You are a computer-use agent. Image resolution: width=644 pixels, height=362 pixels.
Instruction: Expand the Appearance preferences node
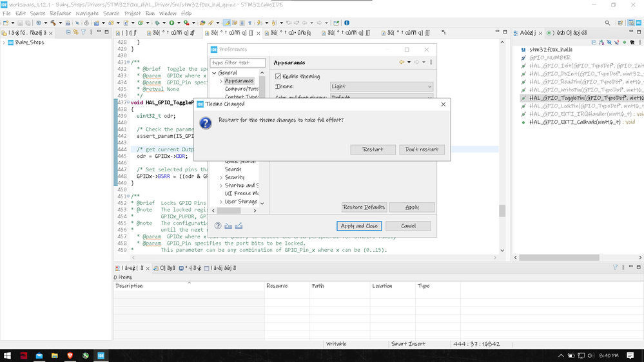click(221, 81)
